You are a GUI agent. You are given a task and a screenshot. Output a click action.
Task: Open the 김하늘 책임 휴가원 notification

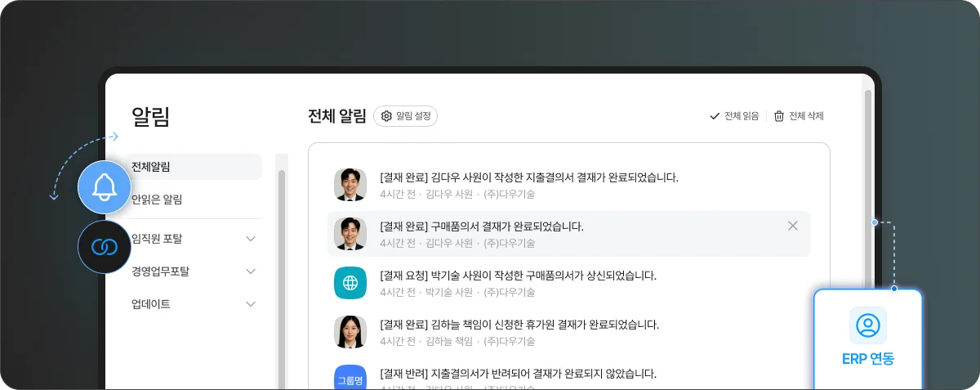pyautogui.click(x=519, y=325)
